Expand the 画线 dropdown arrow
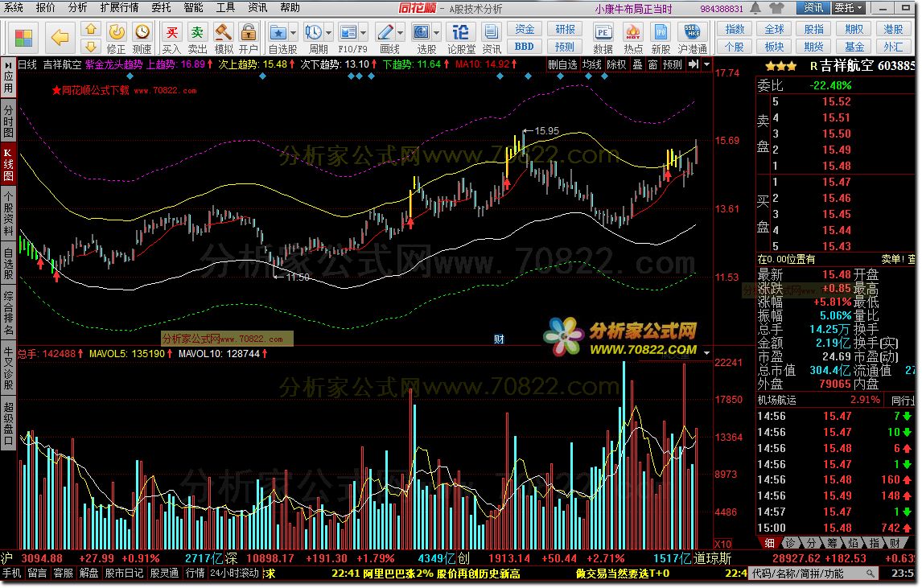Image resolution: width=922 pixels, height=588 pixels. tap(401, 32)
